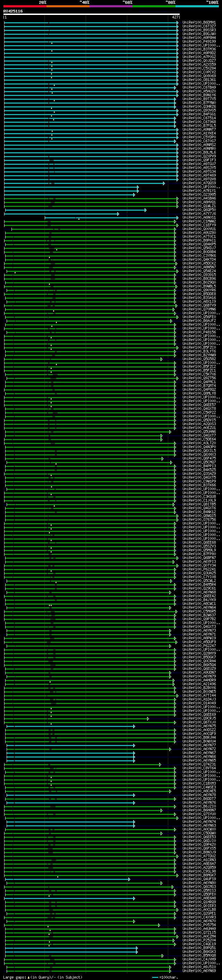Image resolution: width=222 pixels, height=980 pixels.
Task: Select label UniRef100_B5M0Q8
Action: click(199, 956)
